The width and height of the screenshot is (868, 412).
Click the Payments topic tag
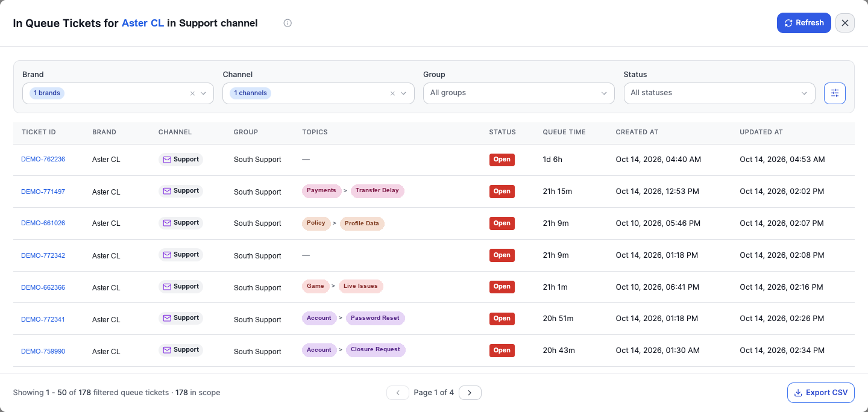321,191
